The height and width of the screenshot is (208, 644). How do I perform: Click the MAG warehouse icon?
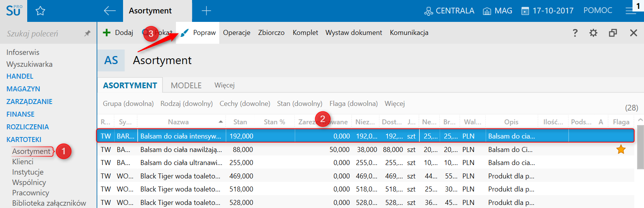(x=487, y=11)
